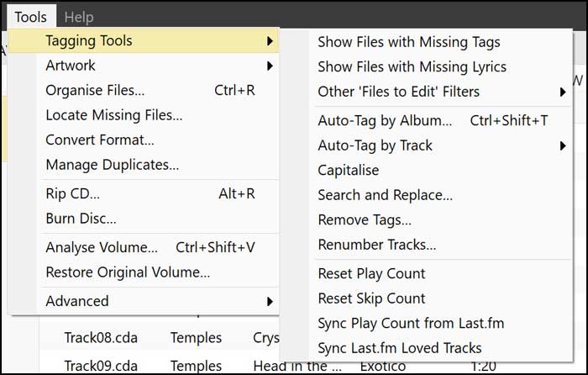Screen dimensions: 588x375
Task: Click Analyse Volume menu entry
Action: click(x=102, y=247)
